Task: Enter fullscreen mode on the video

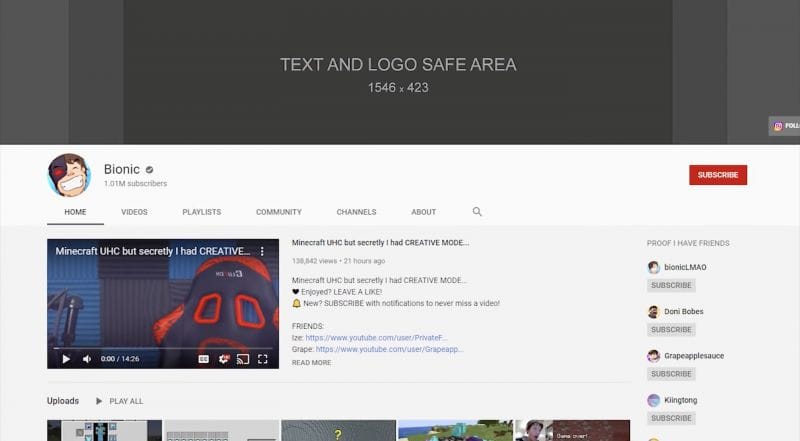Action: pos(263,358)
